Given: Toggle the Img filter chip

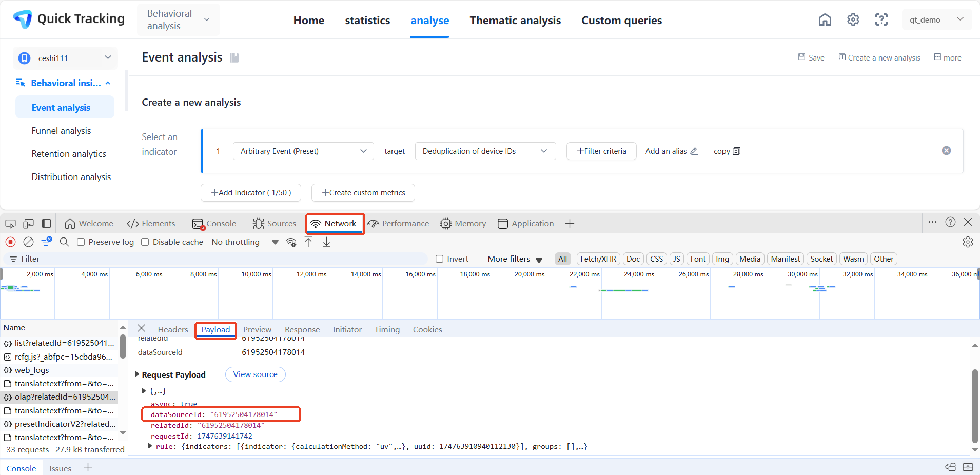Looking at the screenshot, I should (722, 259).
